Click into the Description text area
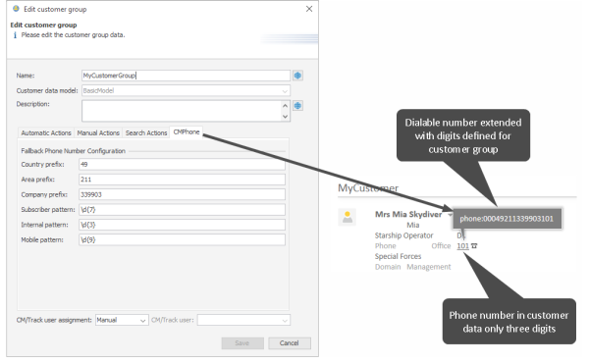This screenshot has height=364, width=589. (182, 111)
